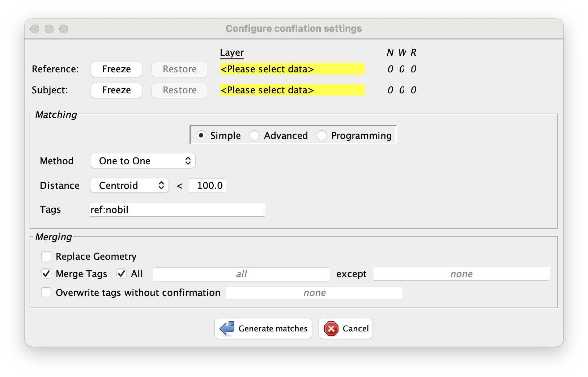
Task: Click the except label
Action: [351, 274]
